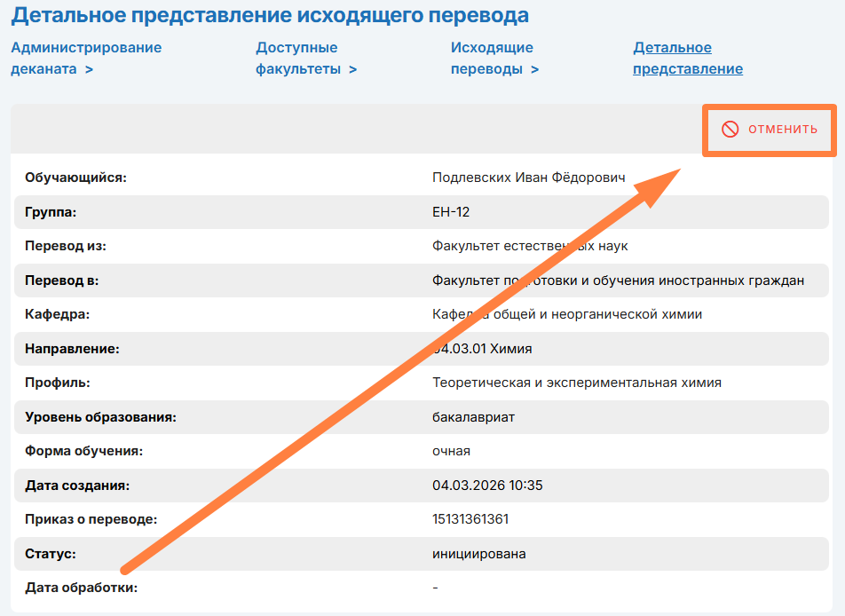Image resolution: width=845 pixels, height=616 pixels.
Task: Select the destination faculty for иностранных граждан
Action: point(618,280)
